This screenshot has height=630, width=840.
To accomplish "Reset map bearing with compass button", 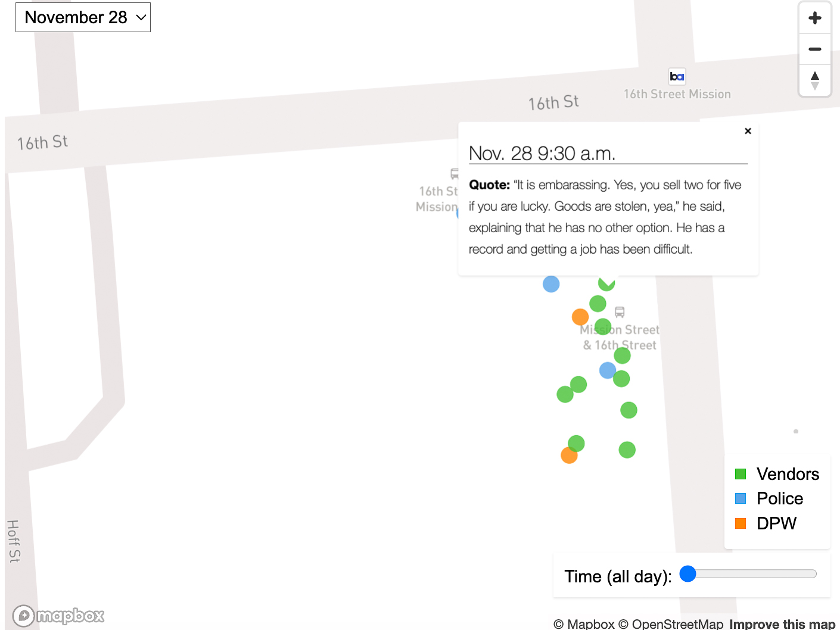I will [x=814, y=80].
